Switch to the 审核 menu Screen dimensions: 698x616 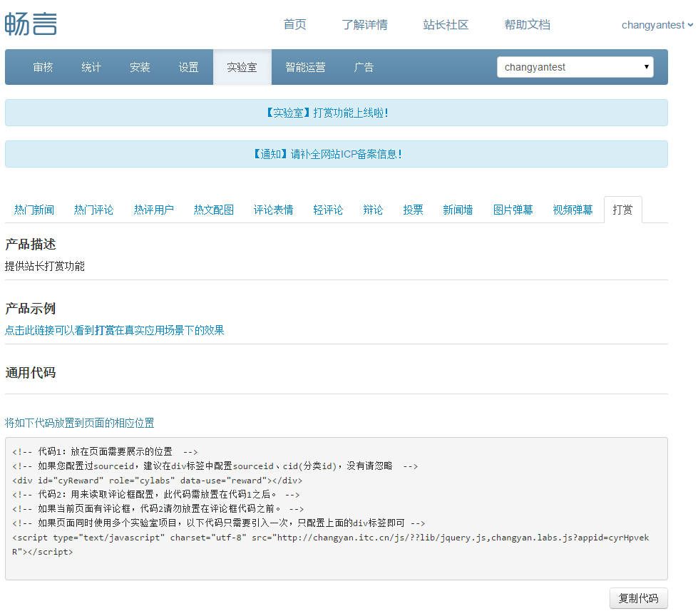(43, 67)
